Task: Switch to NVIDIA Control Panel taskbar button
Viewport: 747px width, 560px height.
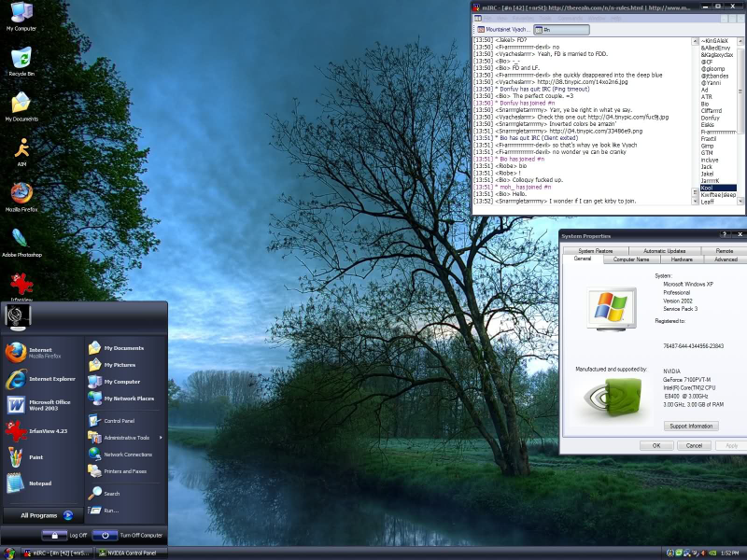Action: click(131, 553)
